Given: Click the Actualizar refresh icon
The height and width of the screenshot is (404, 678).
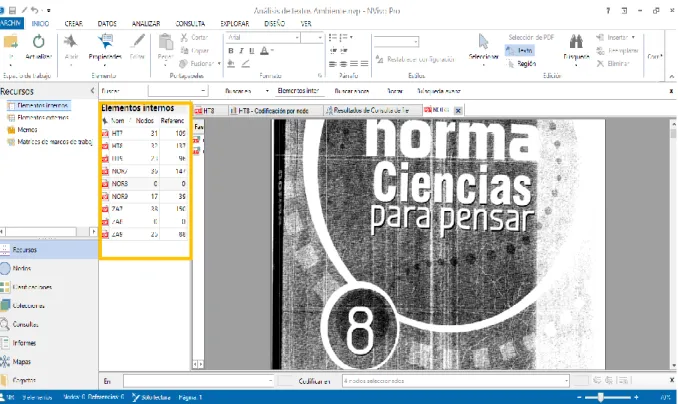Looking at the screenshot, I should [x=38, y=42].
